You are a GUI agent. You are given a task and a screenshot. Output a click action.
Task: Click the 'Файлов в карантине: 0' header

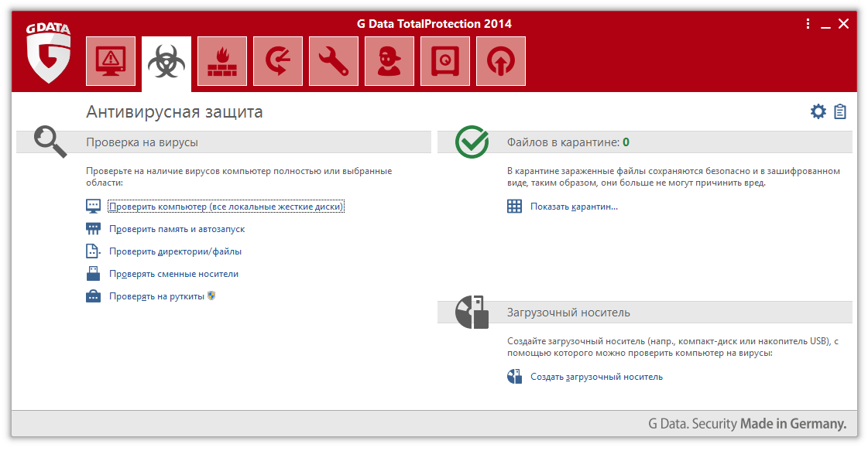pyautogui.click(x=568, y=142)
